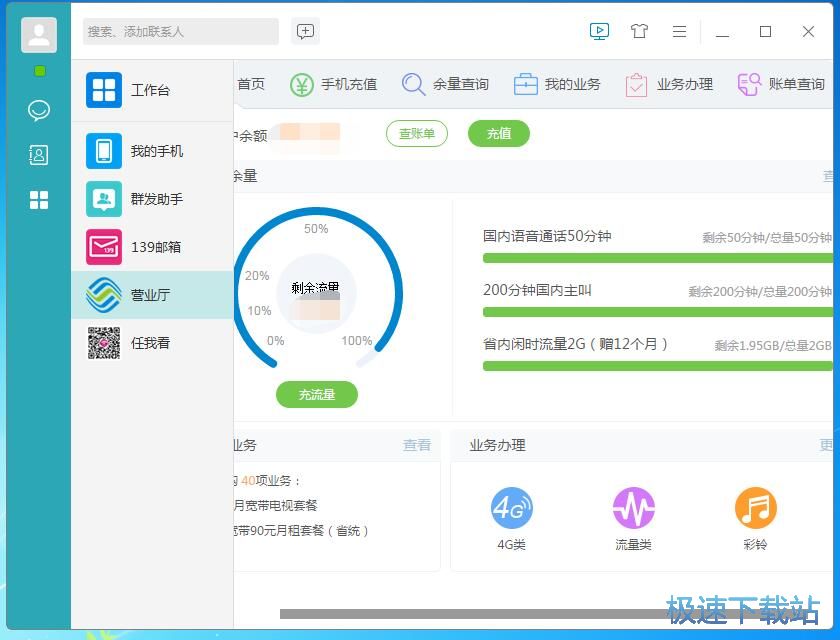This screenshot has height=640, width=840.
Task: Click the green 充值 button
Action: click(x=499, y=133)
